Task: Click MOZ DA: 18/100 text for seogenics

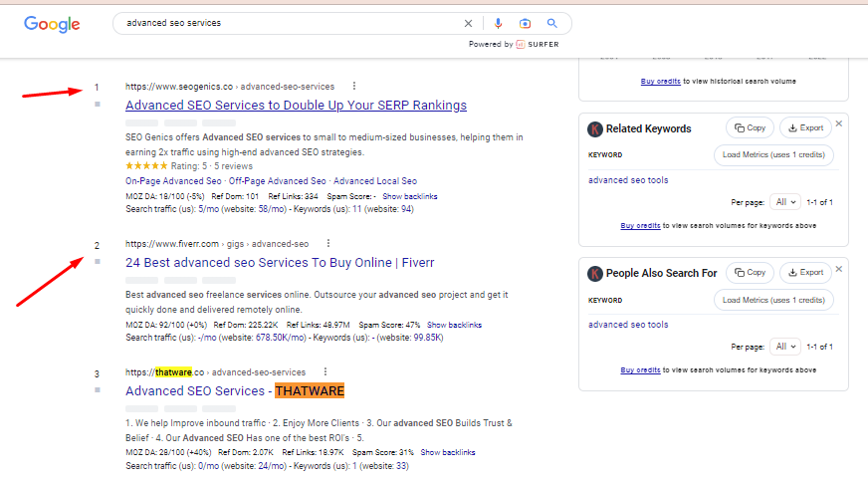Action: (165, 196)
